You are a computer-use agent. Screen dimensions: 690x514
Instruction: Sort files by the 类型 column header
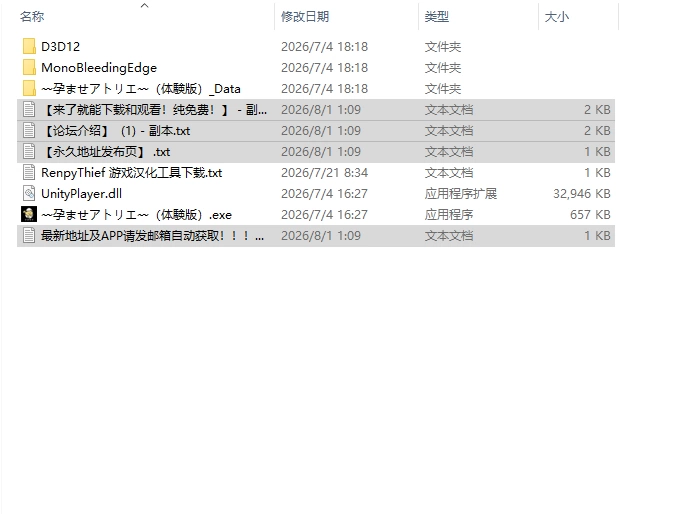[x=437, y=17]
